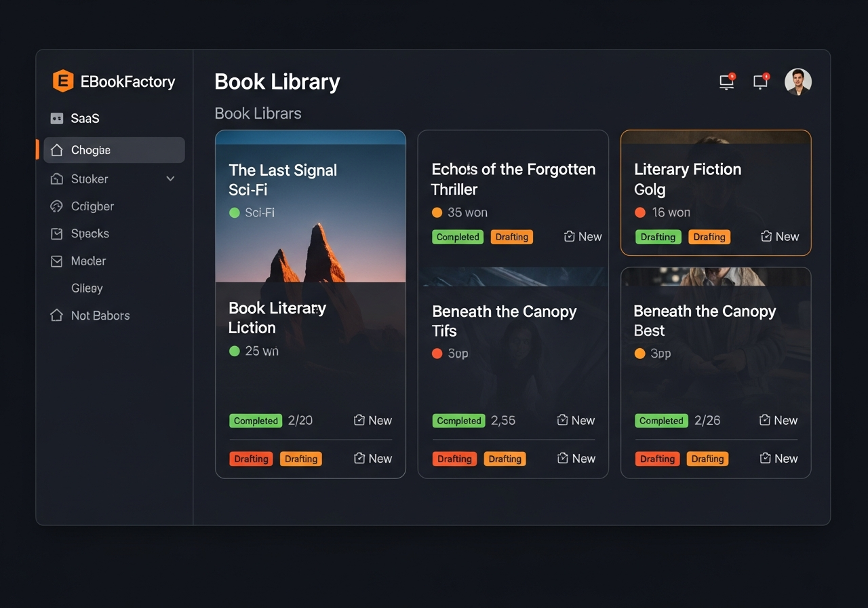Viewport: 868px width, 608px height.
Task: Open the Macler mail icon
Action: coord(58,261)
